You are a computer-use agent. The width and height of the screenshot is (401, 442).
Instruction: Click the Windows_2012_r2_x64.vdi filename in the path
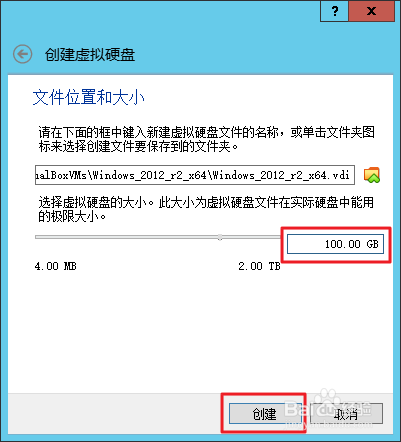[281, 175]
